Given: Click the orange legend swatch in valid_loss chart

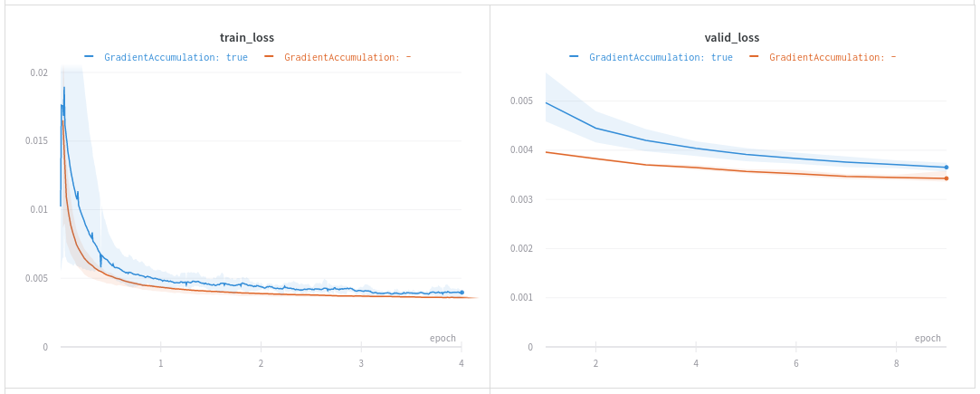Looking at the screenshot, I should 754,56.
